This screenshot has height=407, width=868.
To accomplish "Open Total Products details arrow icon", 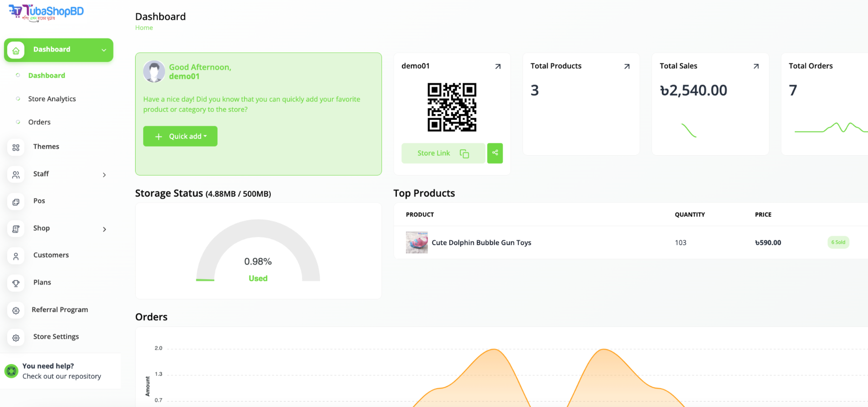I will pos(627,66).
